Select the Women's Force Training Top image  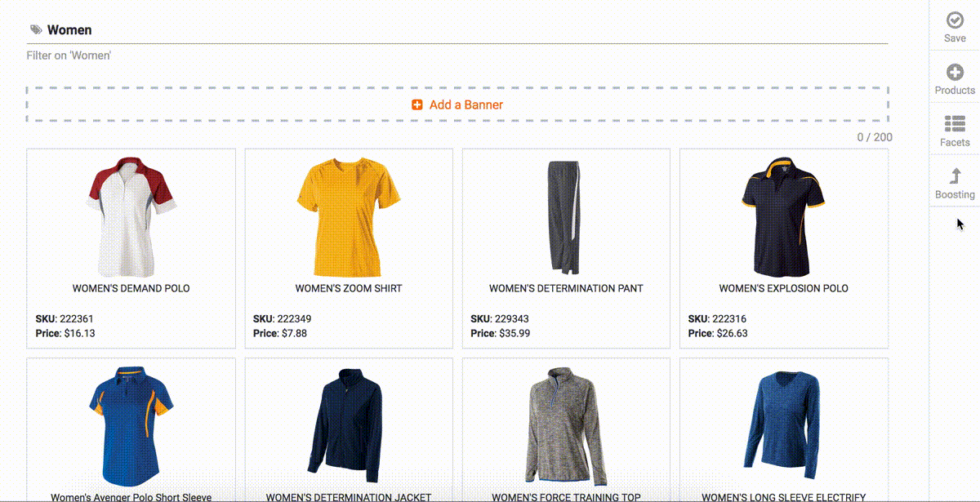click(566, 424)
